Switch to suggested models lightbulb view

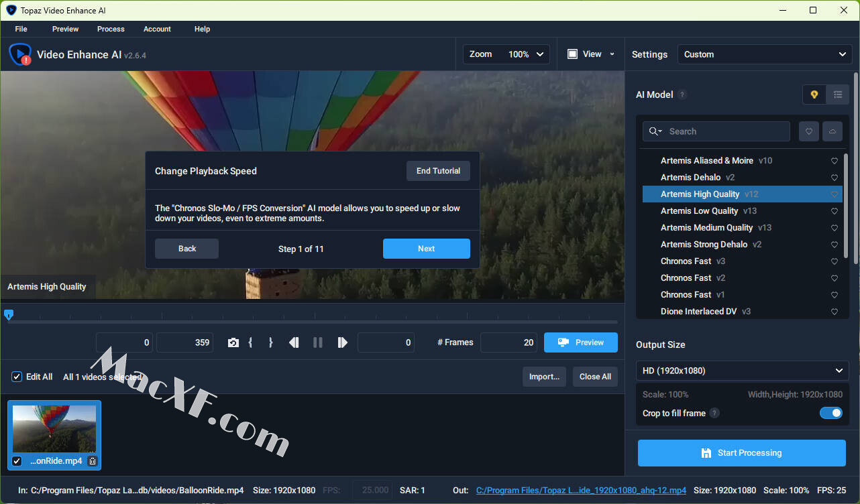814,94
